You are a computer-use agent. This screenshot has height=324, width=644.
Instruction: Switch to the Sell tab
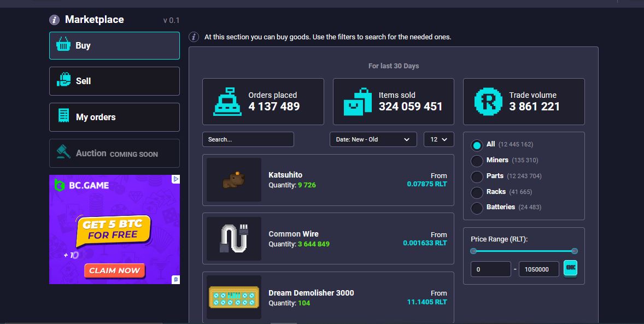(x=114, y=81)
